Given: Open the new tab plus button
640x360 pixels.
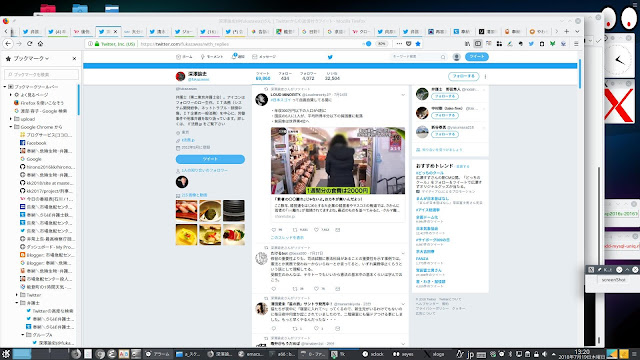Looking at the screenshot, I should [x=567, y=31].
